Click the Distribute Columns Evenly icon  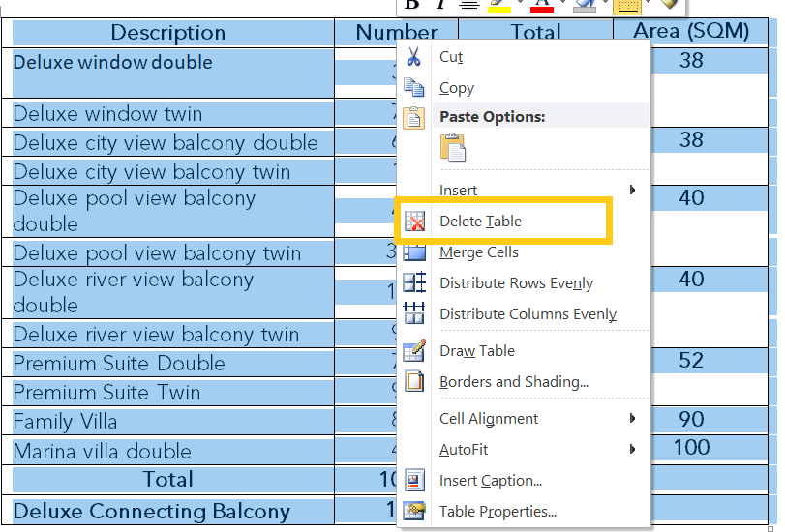coord(413,314)
